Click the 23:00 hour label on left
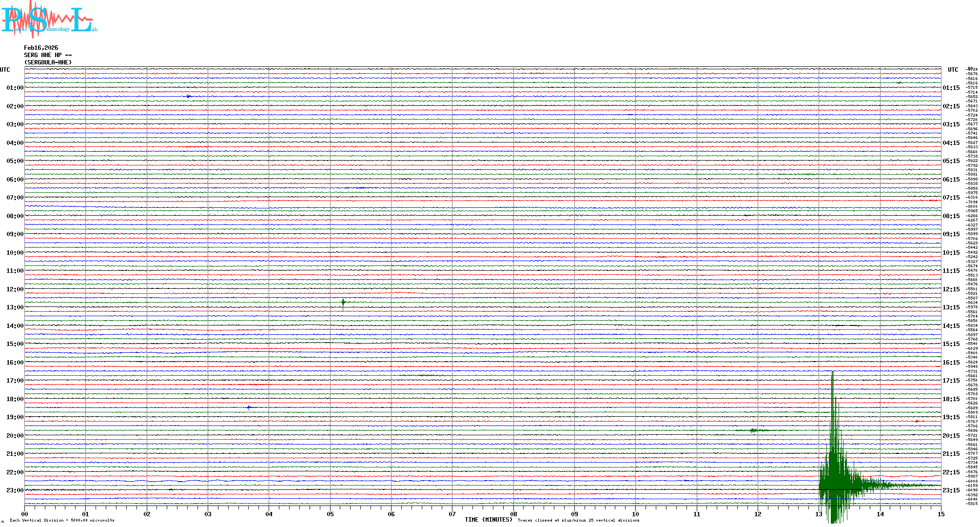The height and width of the screenshot is (527, 980). [x=15, y=490]
